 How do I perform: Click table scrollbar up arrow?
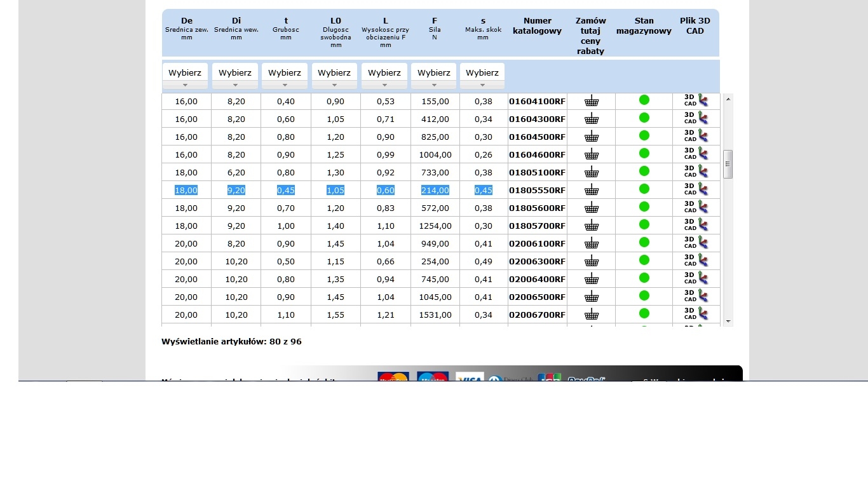click(x=728, y=98)
